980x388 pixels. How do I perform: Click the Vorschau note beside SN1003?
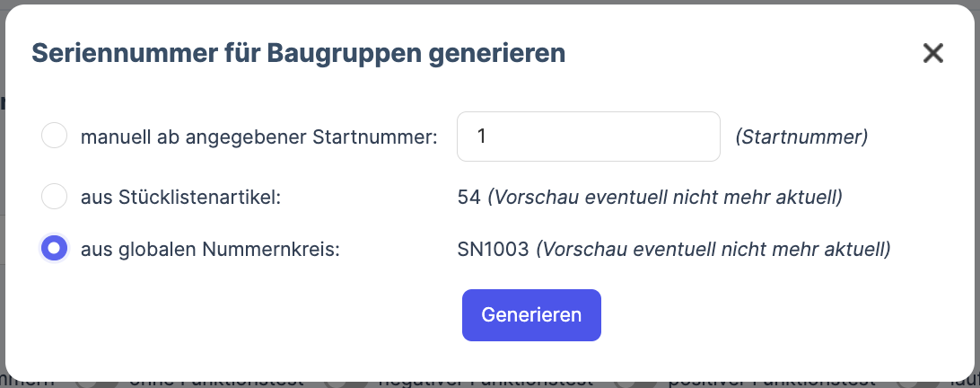click(x=713, y=250)
